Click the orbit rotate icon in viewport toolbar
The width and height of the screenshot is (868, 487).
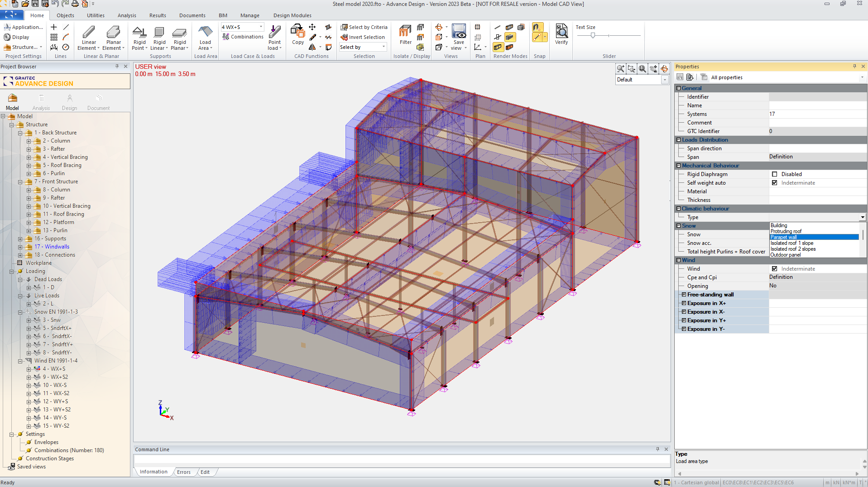click(x=664, y=69)
